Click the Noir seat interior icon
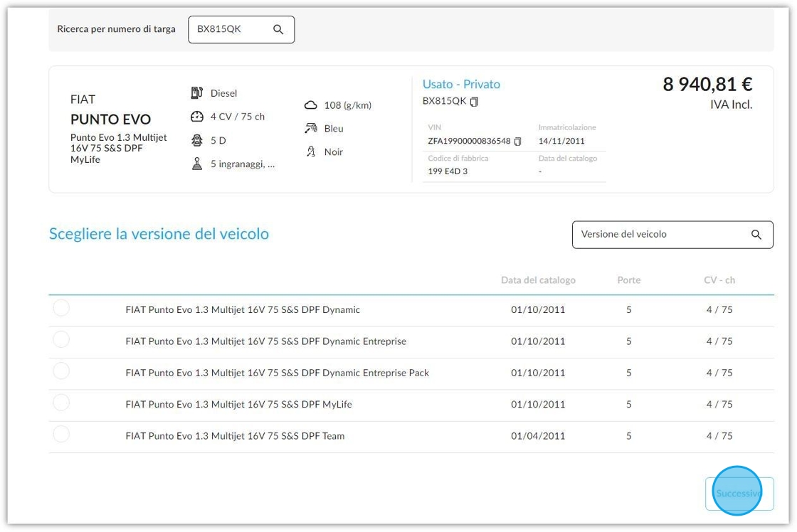This screenshot has height=532, width=797. [x=310, y=151]
